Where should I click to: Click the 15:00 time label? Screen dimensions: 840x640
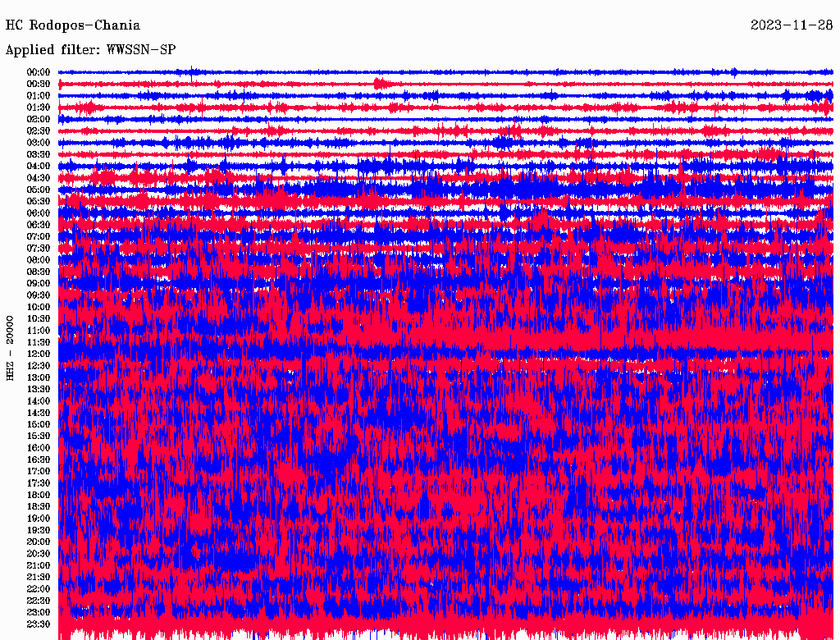click(39, 424)
